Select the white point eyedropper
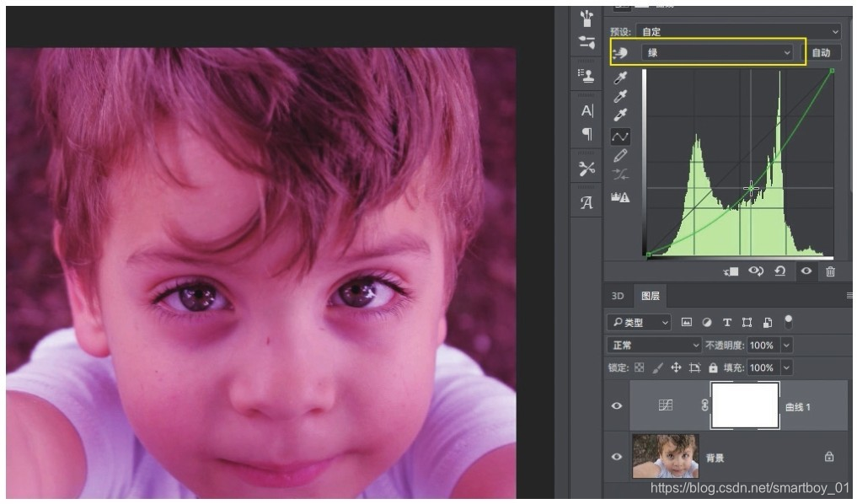Image resolution: width=857 pixels, height=504 pixels. [620, 115]
